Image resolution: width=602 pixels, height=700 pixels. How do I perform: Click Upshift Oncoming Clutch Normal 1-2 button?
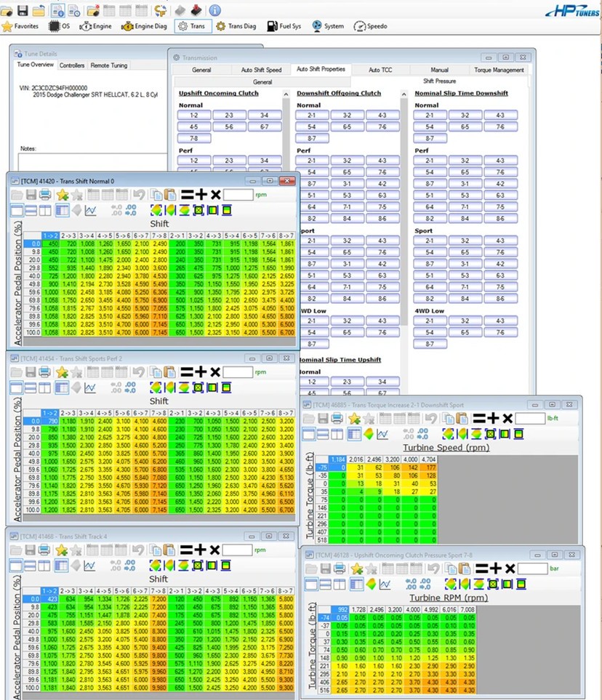194,115
